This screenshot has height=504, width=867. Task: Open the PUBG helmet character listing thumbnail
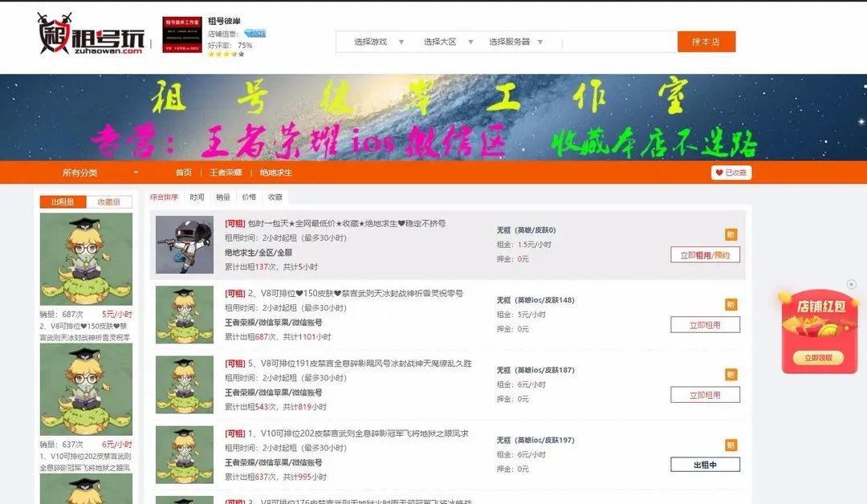(184, 245)
